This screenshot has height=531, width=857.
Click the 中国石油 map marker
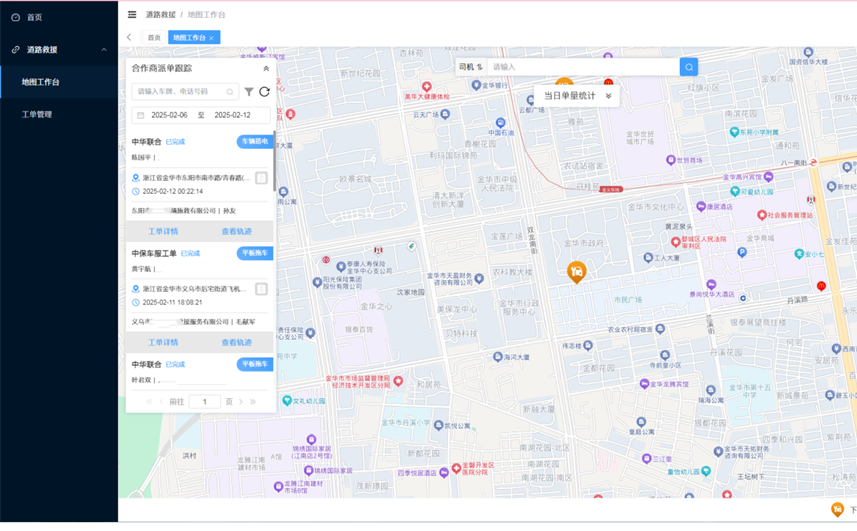tap(500, 123)
